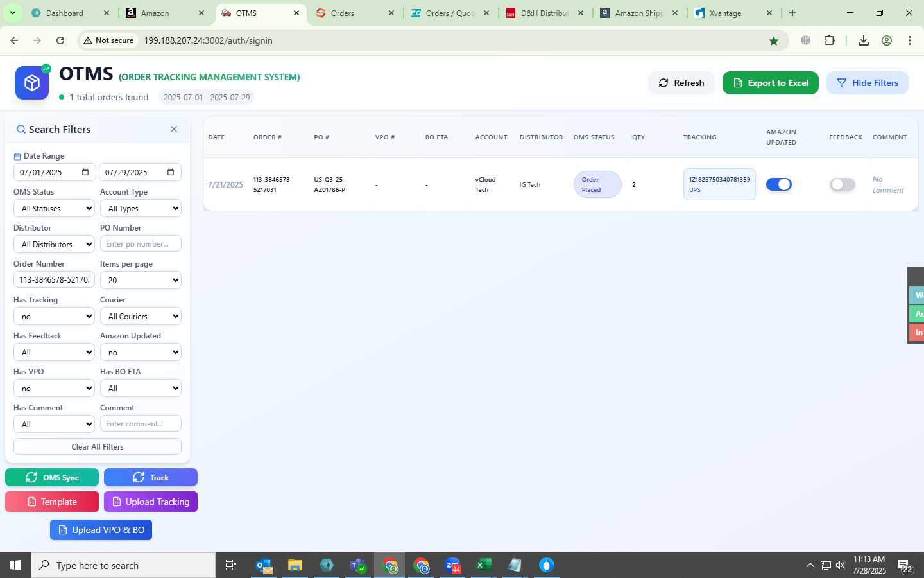This screenshot has height=578, width=924.
Task: Click Upload VPO & BO button
Action: (x=101, y=530)
